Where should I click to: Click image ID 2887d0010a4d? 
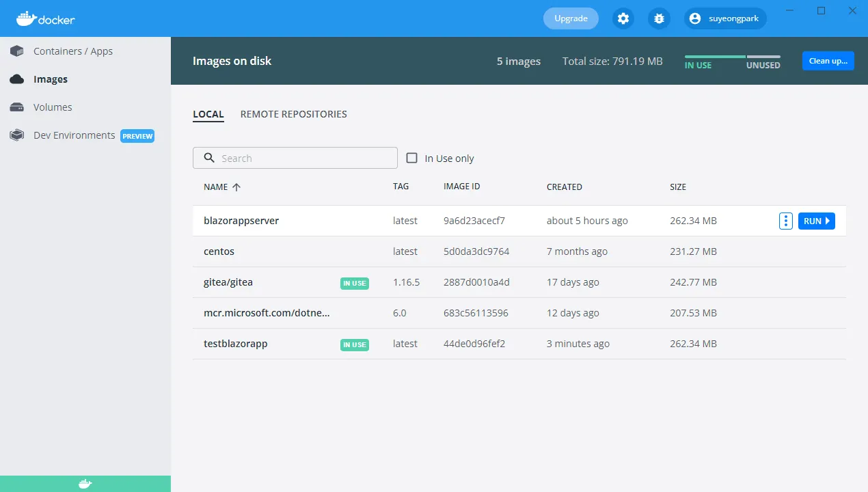[x=476, y=282]
